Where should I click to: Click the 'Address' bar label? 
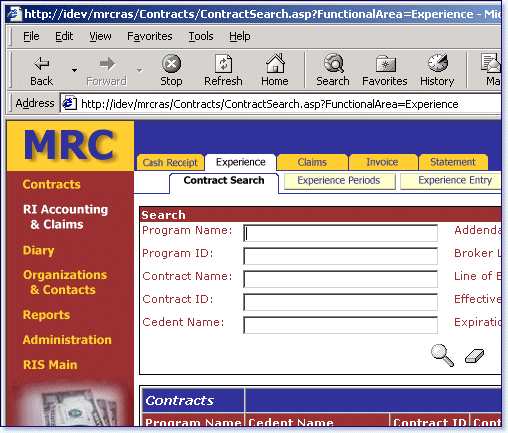pos(35,103)
